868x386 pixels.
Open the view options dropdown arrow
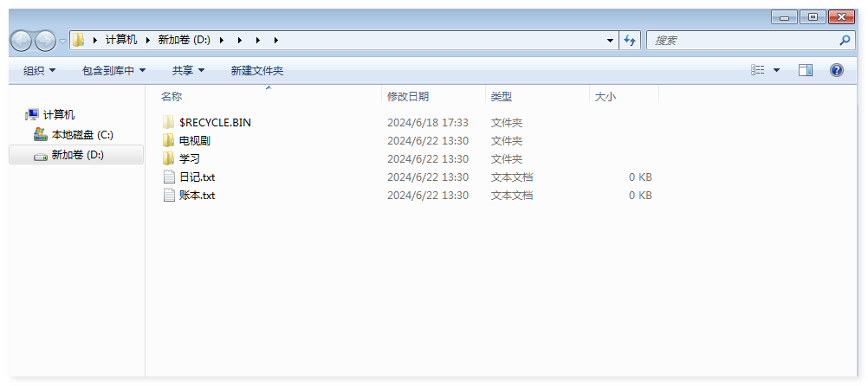(x=776, y=70)
